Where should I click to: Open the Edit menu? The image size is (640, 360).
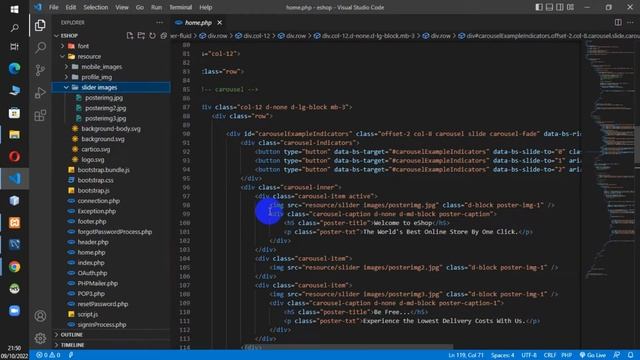click(x=71, y=7)
